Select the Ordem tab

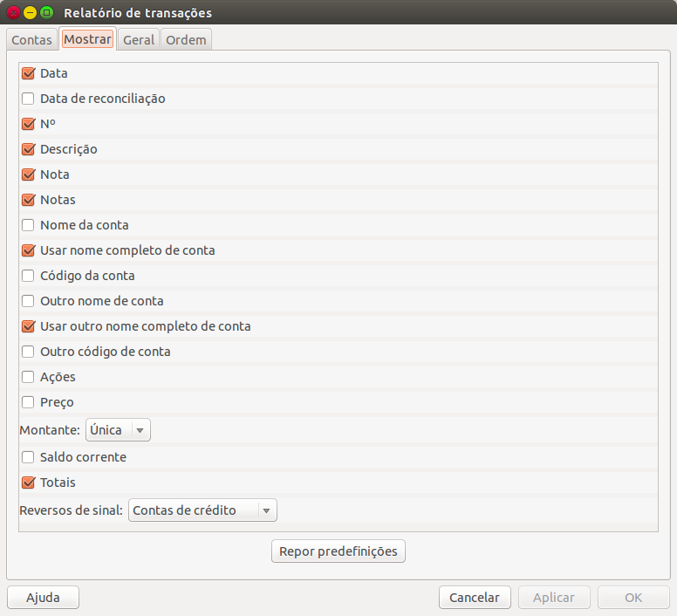tap(186, 40)
